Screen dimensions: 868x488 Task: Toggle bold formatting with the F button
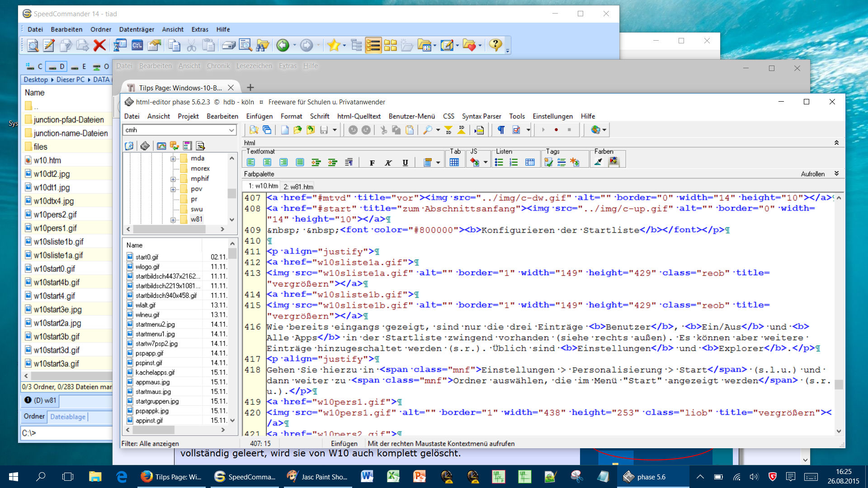pyautogui.click(x=372, y=163)
